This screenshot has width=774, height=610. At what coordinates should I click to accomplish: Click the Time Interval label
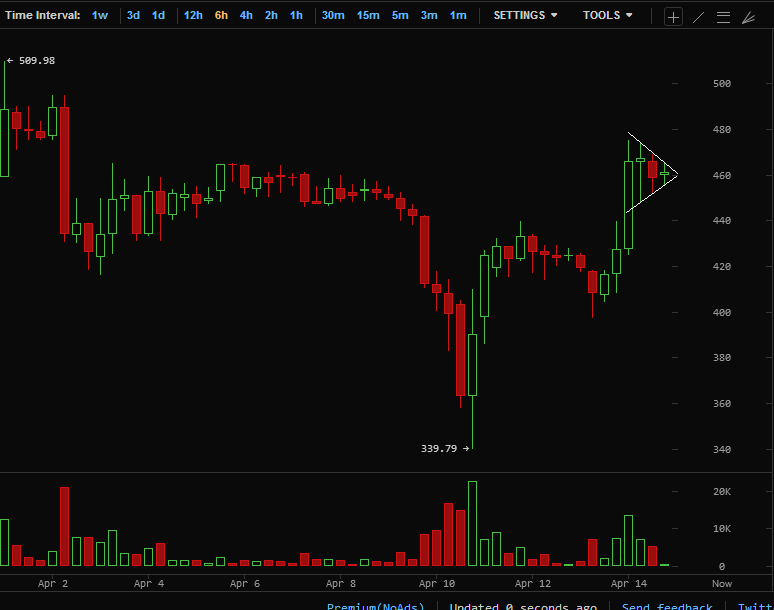tap(42, 15)
